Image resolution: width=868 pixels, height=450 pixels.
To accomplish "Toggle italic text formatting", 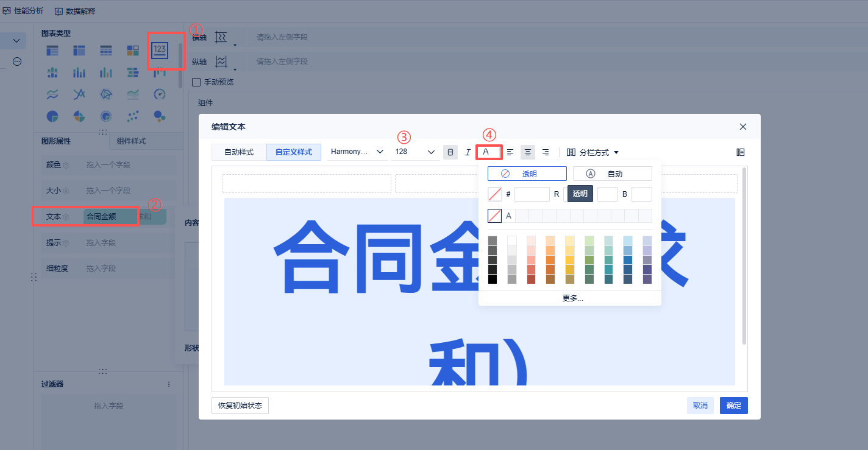I will 468,152.
